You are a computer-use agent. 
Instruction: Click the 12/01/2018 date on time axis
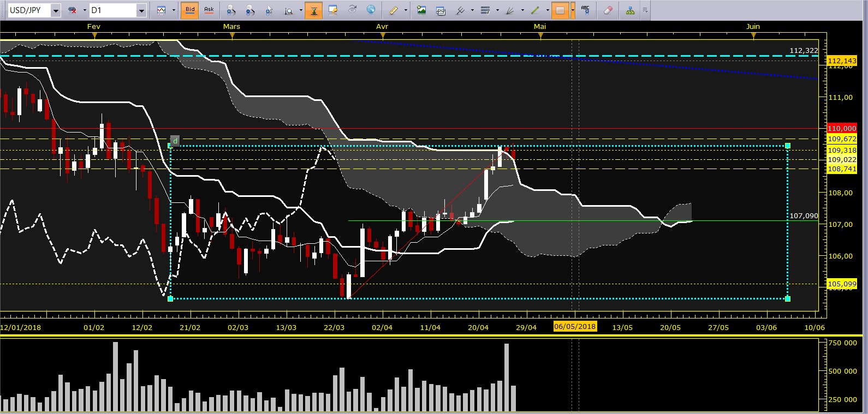pyautogui.click(x=20, y=327)
